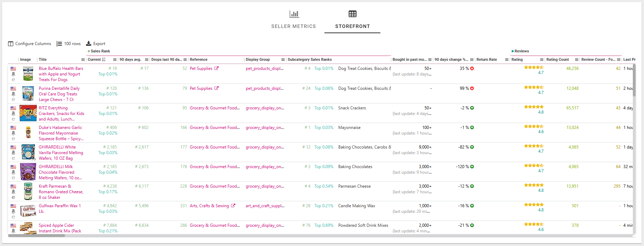Click the US flag in Kraft Parmesan row
This screenshot has height=246, width=644.
coord(13,186)
